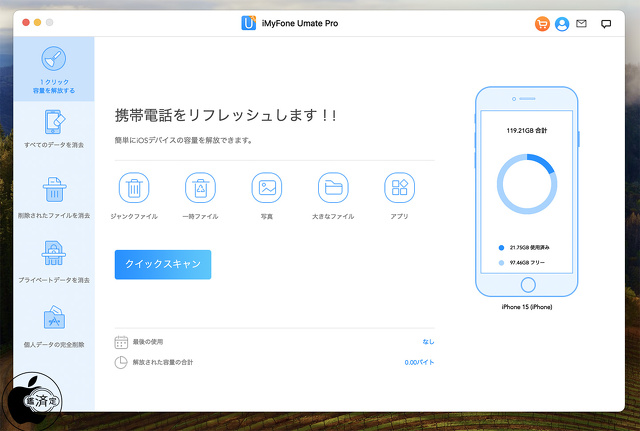Click the なし last-used value

(428, 342)
